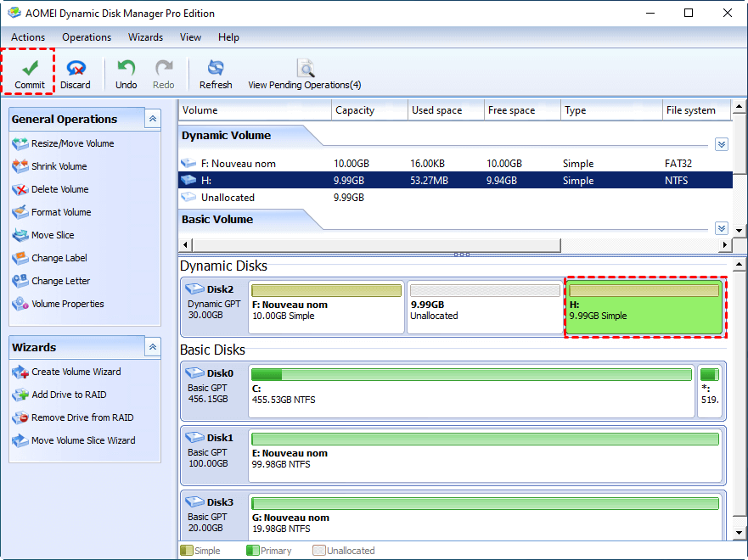Click the Discard toolbar icon
The width and height of the screenshot is (748, 560).
click(76, 68)
